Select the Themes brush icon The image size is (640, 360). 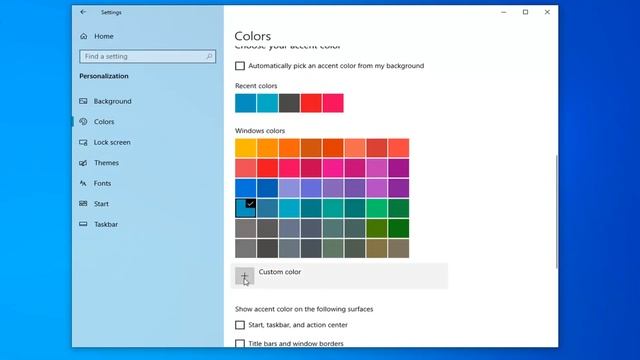tap(83, 163)
